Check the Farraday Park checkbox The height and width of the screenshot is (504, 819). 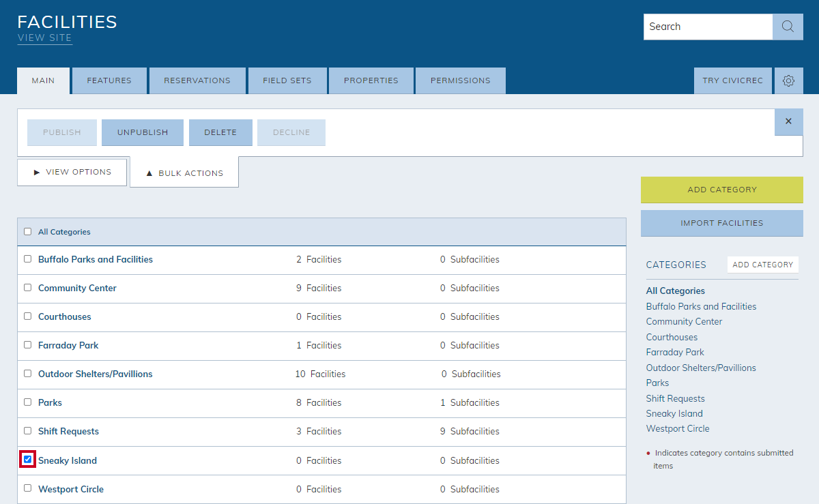(x=28, y=345)
